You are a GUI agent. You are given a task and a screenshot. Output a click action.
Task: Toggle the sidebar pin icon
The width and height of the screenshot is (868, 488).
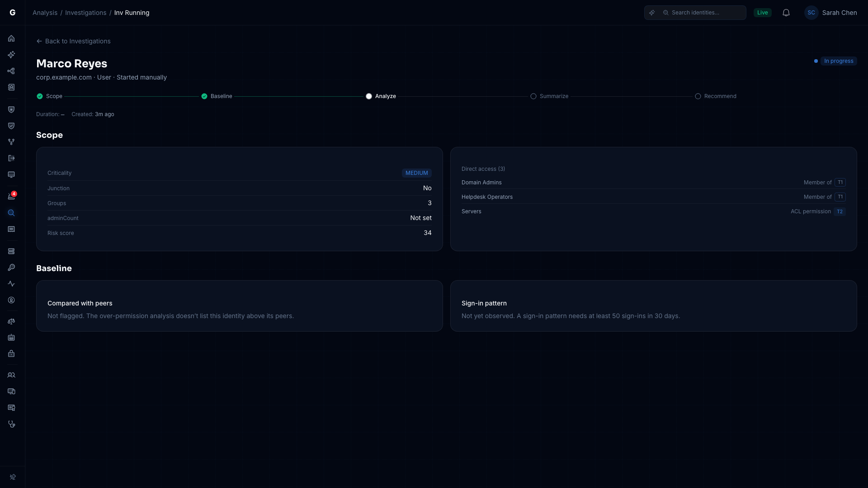(13, 477)
